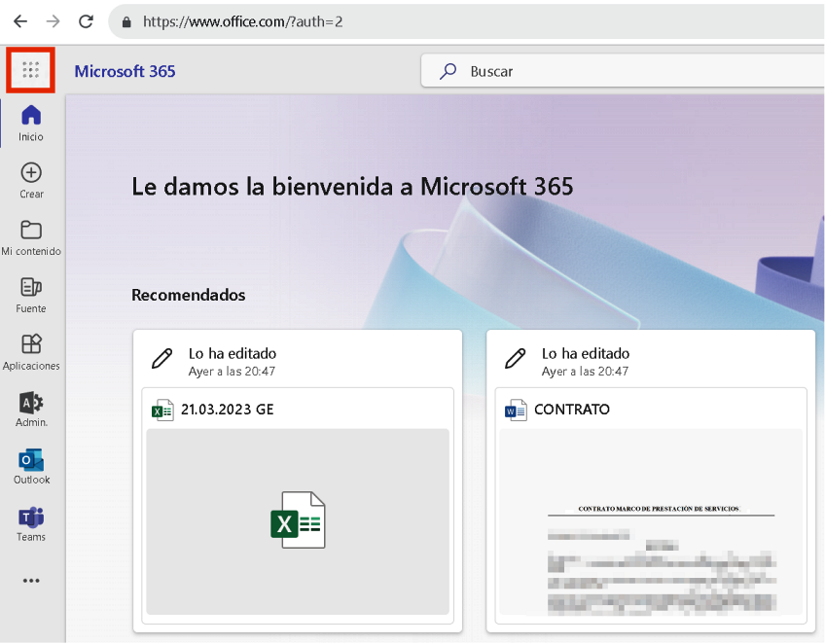Click 'Lo ha editado' on CONTRATO card
Viewport: 825px width, 644px height.
click(x=586, y=353)
